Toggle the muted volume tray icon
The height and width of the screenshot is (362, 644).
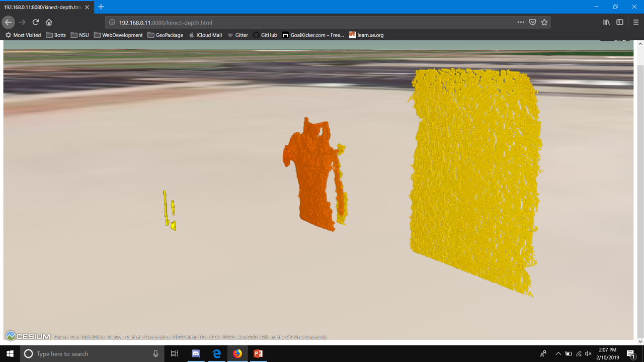pos(588,354)
